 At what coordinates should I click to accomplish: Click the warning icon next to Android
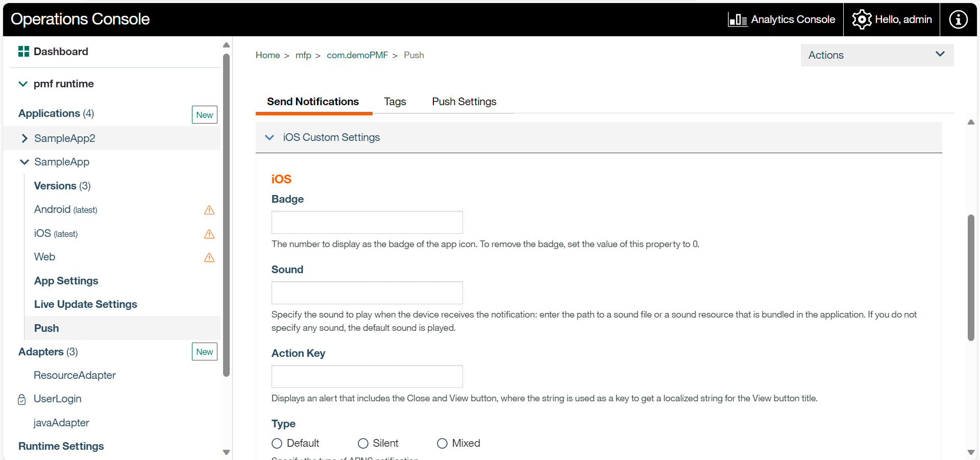coord(209,210)
